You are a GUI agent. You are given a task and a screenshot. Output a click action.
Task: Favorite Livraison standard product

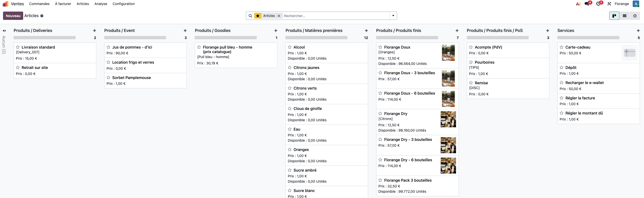(x=18, y=47)
